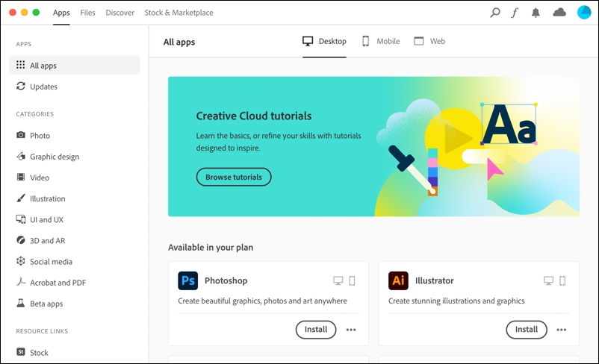Select the Mobile platform tab
The width and height of the screenshot is (599, 364).
381,41
